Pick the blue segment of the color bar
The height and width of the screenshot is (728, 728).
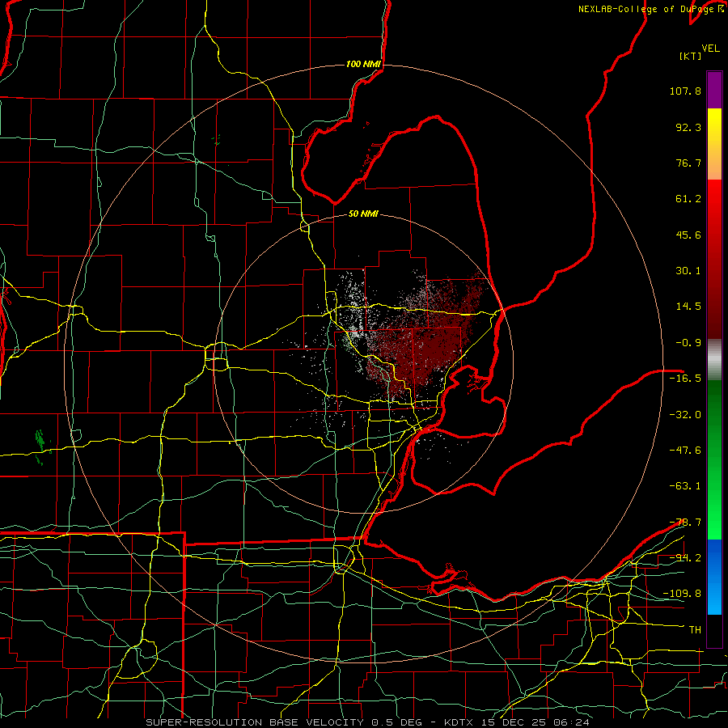[x=714, y=577]
